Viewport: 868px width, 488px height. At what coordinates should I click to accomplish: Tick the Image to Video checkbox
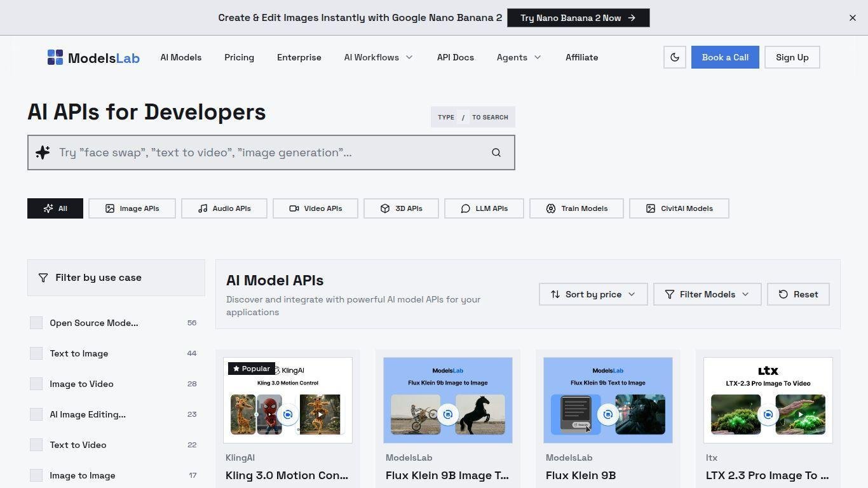[x=36, y=384]
